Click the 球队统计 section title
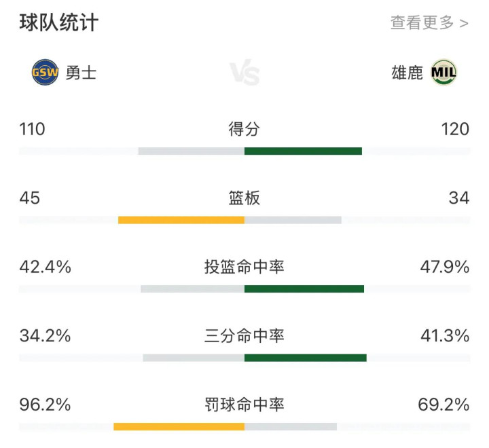This screenshot has width=489, height=448. coord(59,22)
